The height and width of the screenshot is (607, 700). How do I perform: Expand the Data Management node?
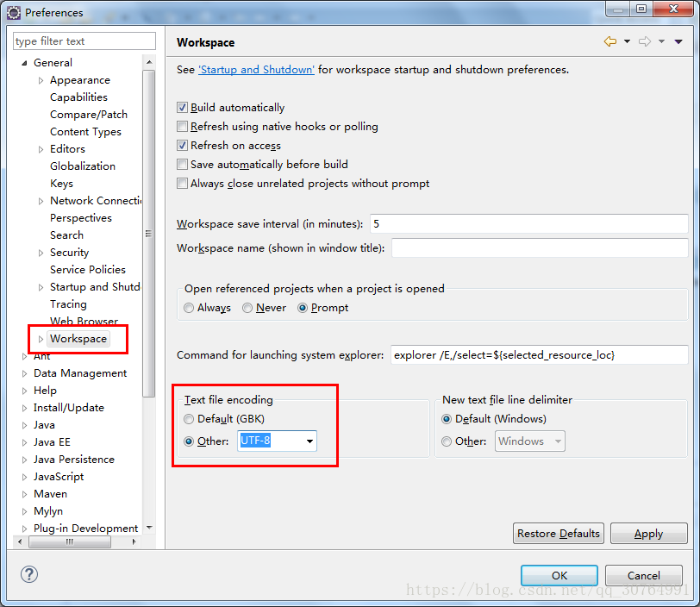[24, 373]
